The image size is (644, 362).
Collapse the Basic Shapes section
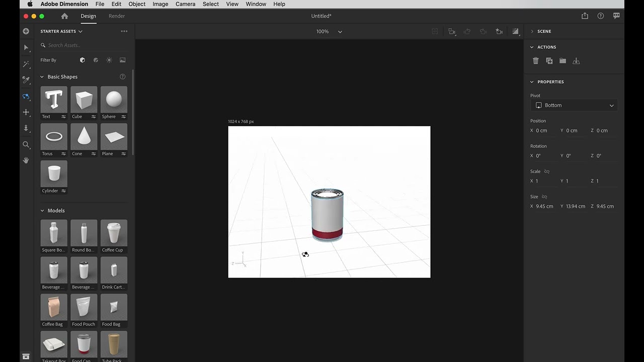click(42, 77)
